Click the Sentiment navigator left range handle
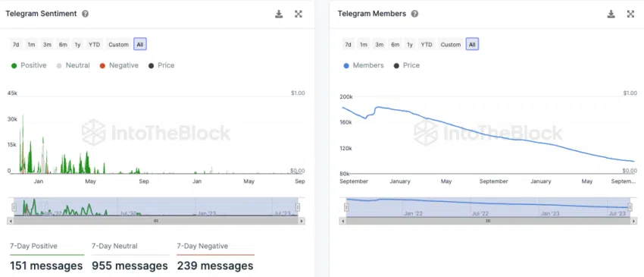The width and height of the screenshot is (644, 277). [x=14, y=207]
